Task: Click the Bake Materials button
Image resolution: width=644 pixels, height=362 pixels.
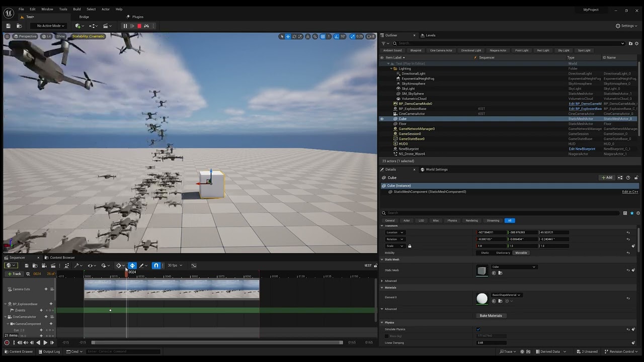Action: pyautogui.click(x=491, y=316)
